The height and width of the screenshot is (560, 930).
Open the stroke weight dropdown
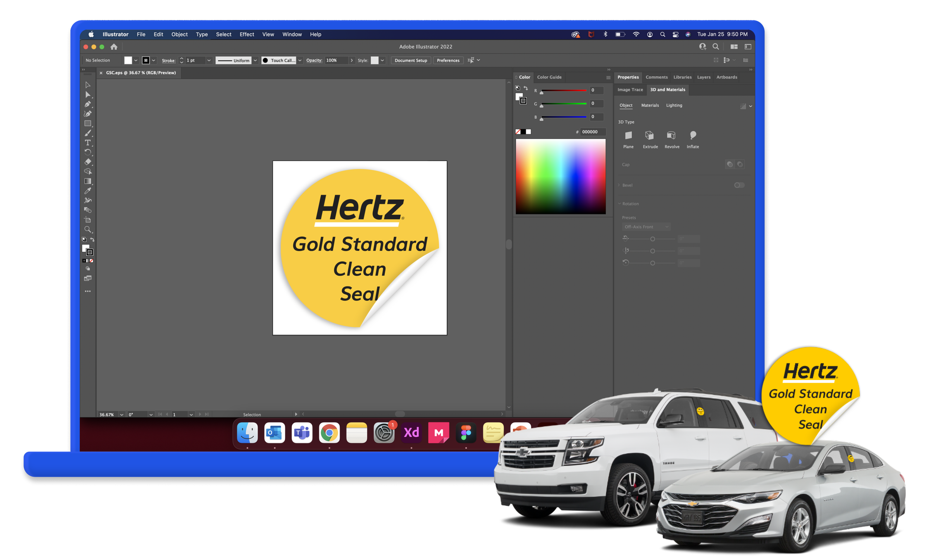click(x=209, y=60)
